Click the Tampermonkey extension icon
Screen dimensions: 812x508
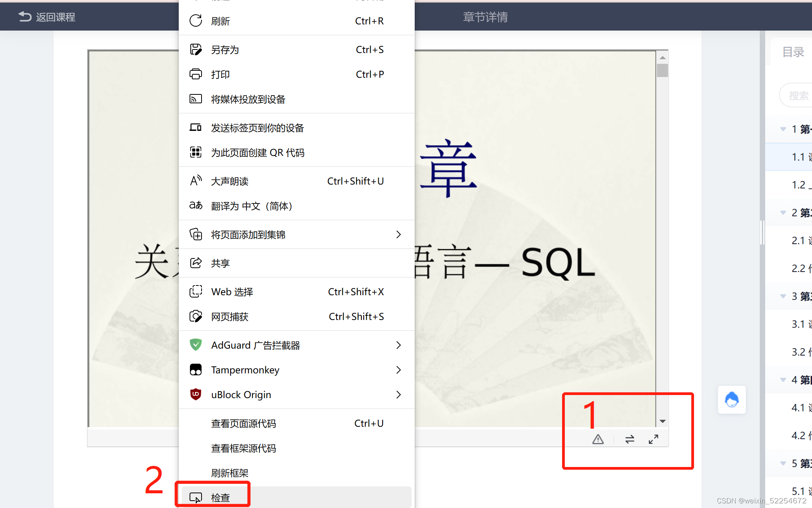point(196,369)
